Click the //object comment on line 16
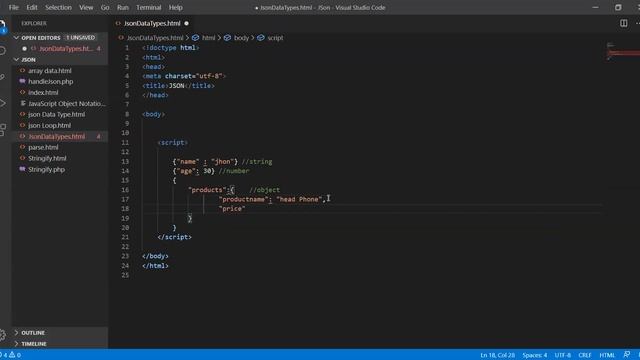 click(x=264, y=190)
